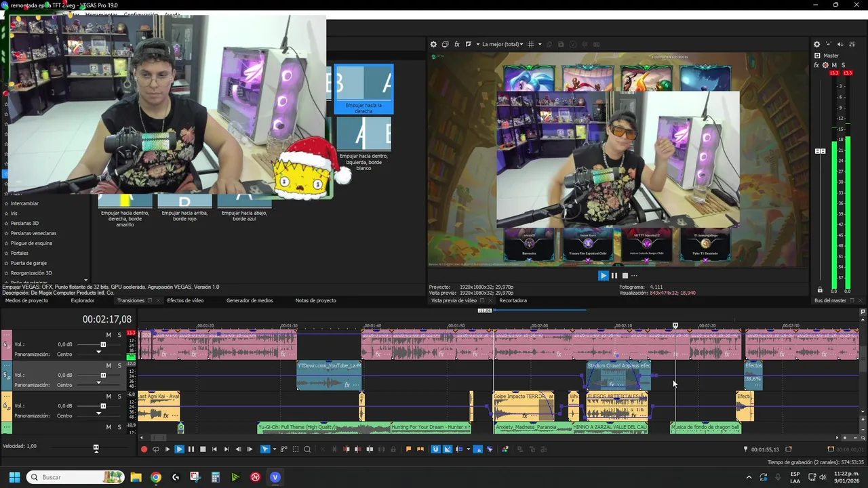Mute audio track 4
This screenshot has height=488, width=868.
tap(108, 335)
